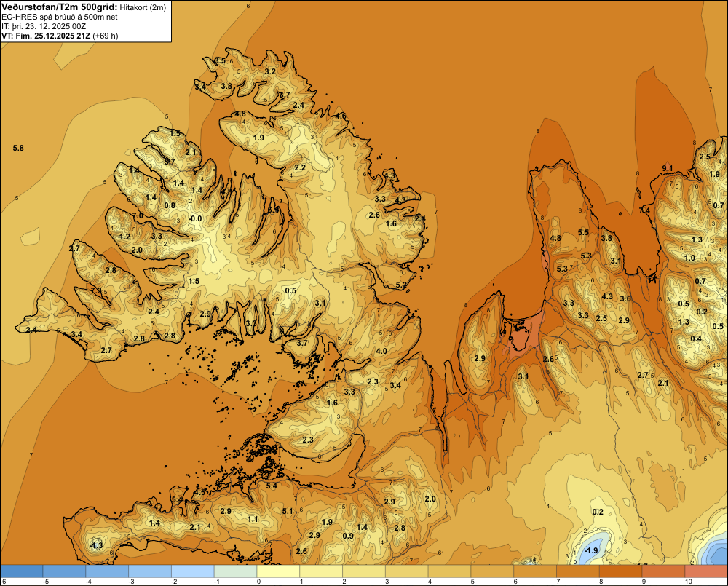Screen dimensions: 728x586
Task: Click the legend scale label "0"
Action: click(258, 582)
